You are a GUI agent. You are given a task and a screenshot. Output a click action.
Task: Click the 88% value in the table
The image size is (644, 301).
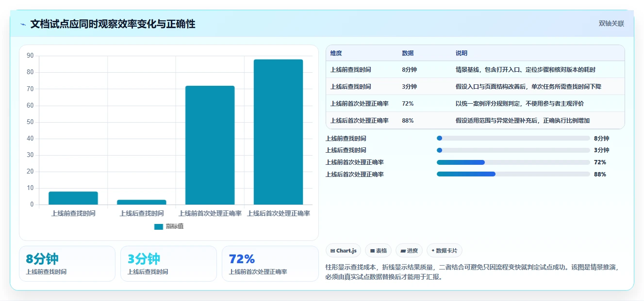[408, 121]
